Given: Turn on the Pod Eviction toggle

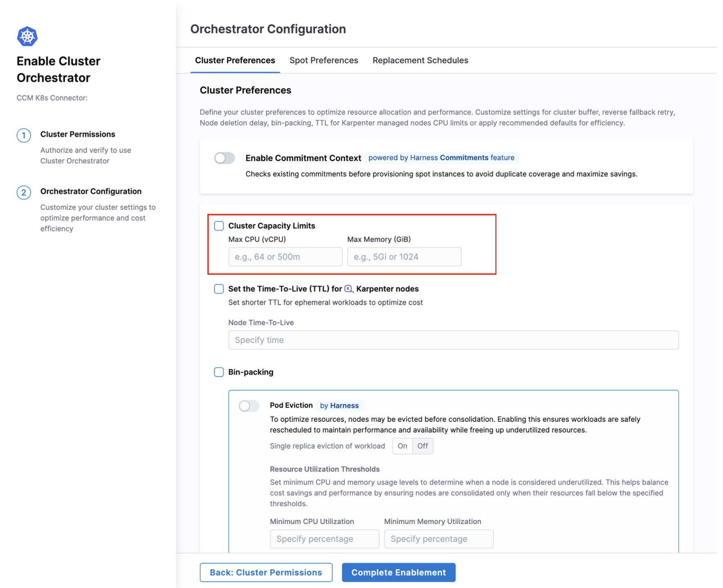Looking at the screenshot, I should click(x=249, y=406).
